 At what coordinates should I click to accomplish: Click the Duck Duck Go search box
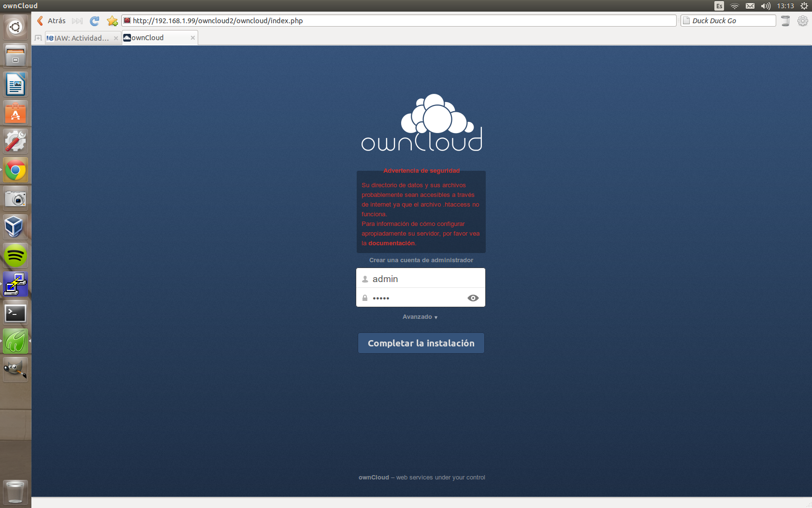tap(730, 21)
